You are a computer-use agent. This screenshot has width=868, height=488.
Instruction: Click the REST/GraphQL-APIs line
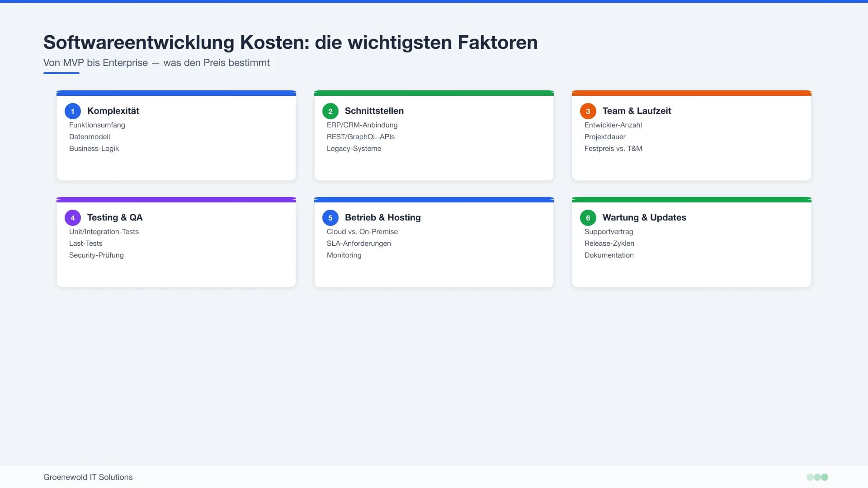[361, 137]
